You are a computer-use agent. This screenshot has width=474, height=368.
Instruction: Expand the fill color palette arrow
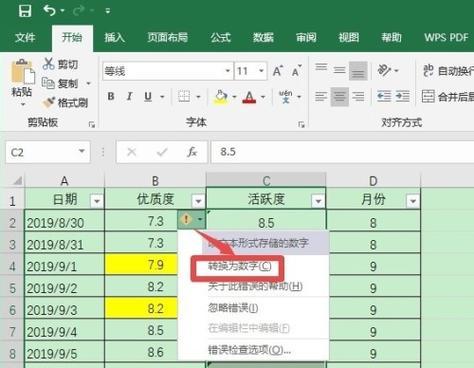point(234,97)
